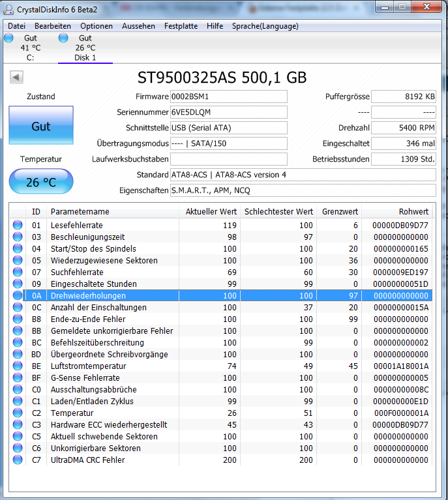Click status icon of Luftstromtemperatur row

point(18,366)
